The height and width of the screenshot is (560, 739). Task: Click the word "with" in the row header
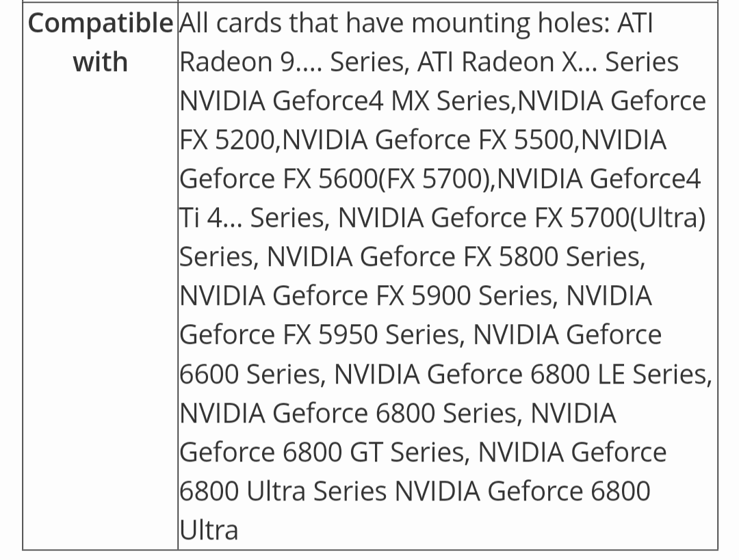pos(100,62)
